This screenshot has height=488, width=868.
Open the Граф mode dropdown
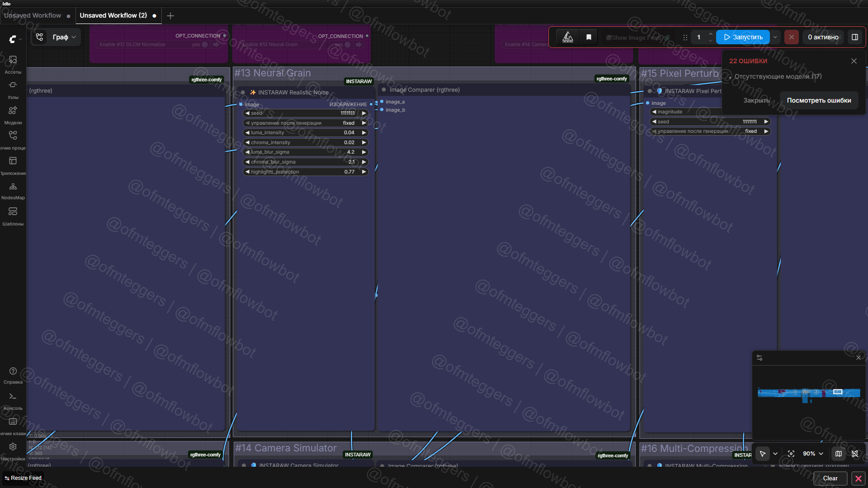coord(64,37)
